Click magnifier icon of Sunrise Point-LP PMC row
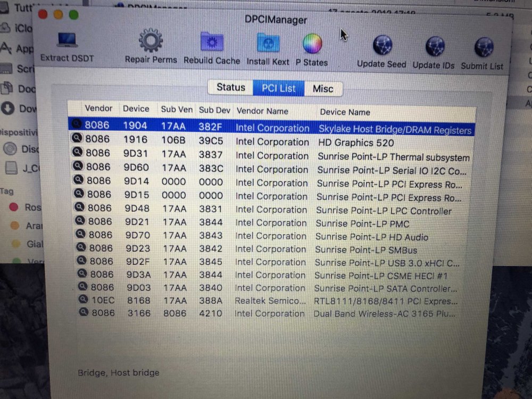 click(80, 221)
